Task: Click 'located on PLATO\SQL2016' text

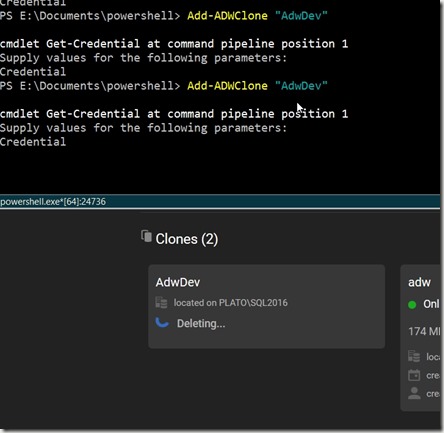Action: [230, 303]
